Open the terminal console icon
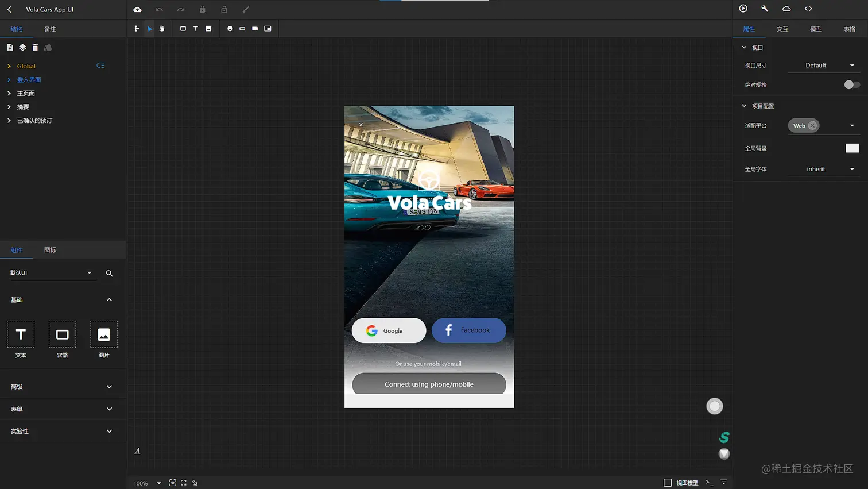Image resolution: width=868 pixels, height=489 pixels. point(710,483)
